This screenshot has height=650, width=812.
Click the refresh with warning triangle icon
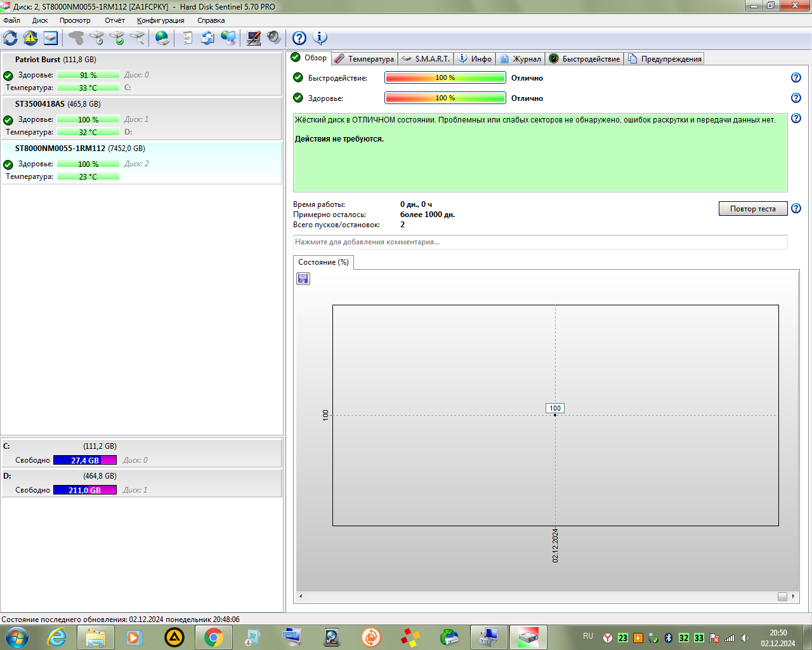click(x=30, y=38)
